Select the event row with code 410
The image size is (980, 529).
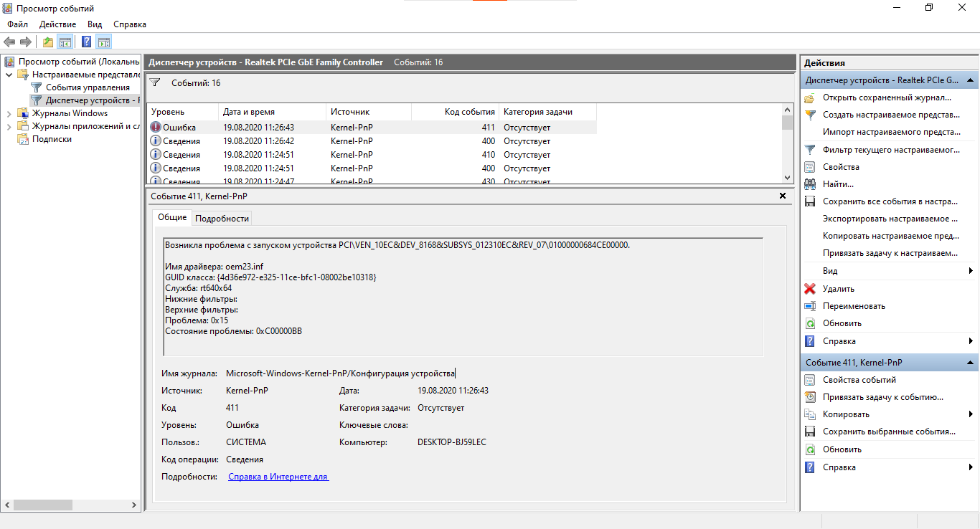(372, 155)
